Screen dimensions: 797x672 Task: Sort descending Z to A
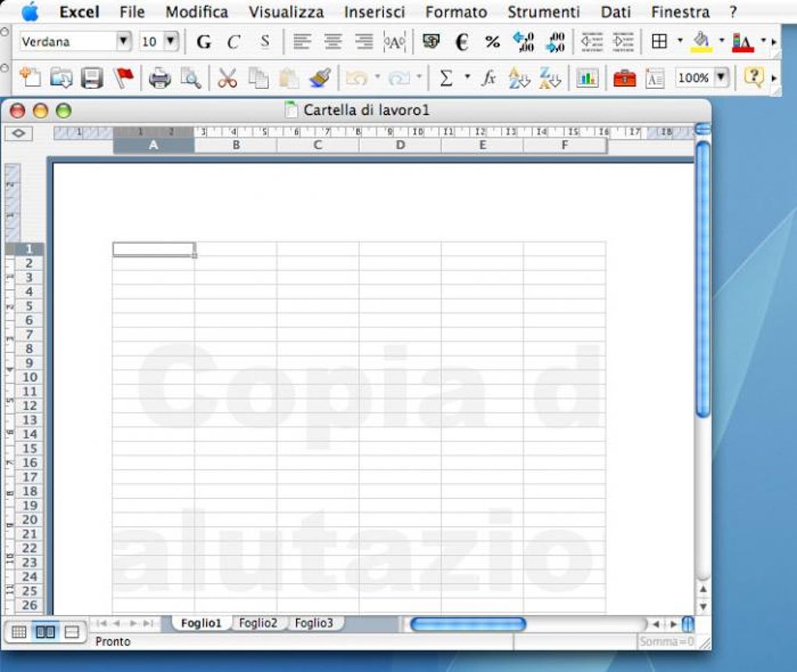click(550, 78)
